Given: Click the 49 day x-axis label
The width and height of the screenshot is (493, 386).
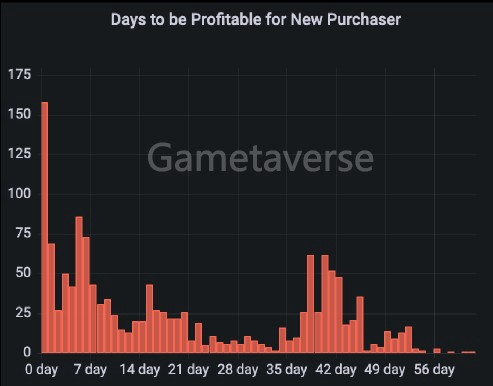Looking at the screenshot, I should tap(385, 369).
